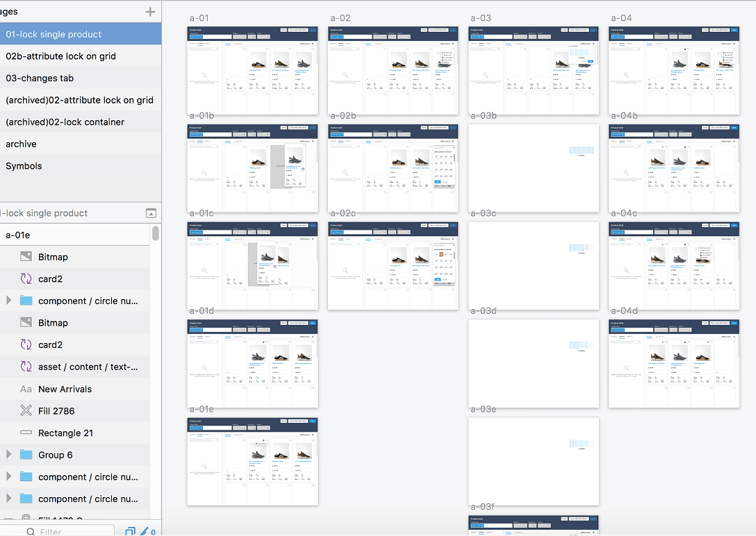Open page (archived)02-lock container
The height and width of the screenshot is (536, 756).
(x=81, y=122)
